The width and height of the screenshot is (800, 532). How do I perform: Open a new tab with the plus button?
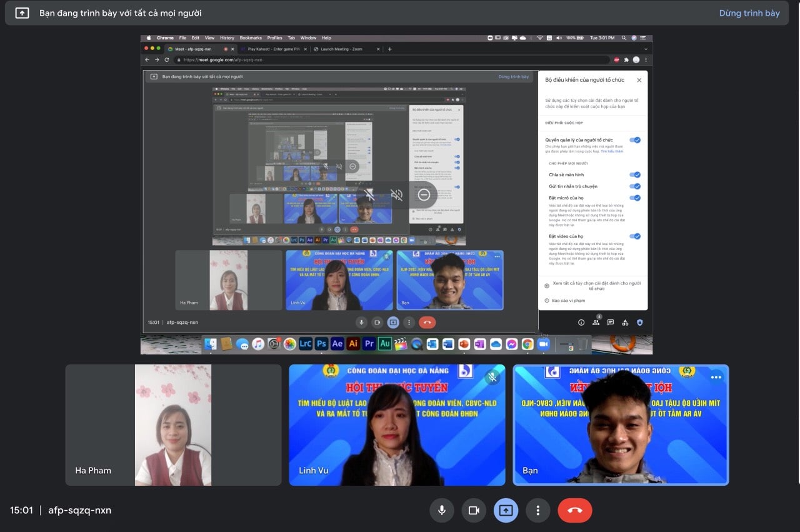pos(389,49)
